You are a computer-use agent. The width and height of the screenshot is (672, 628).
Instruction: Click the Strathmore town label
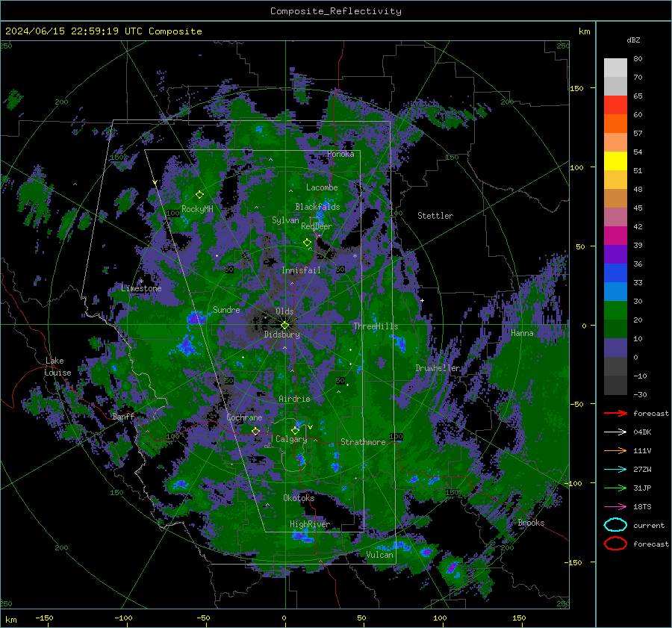[363, 442]
